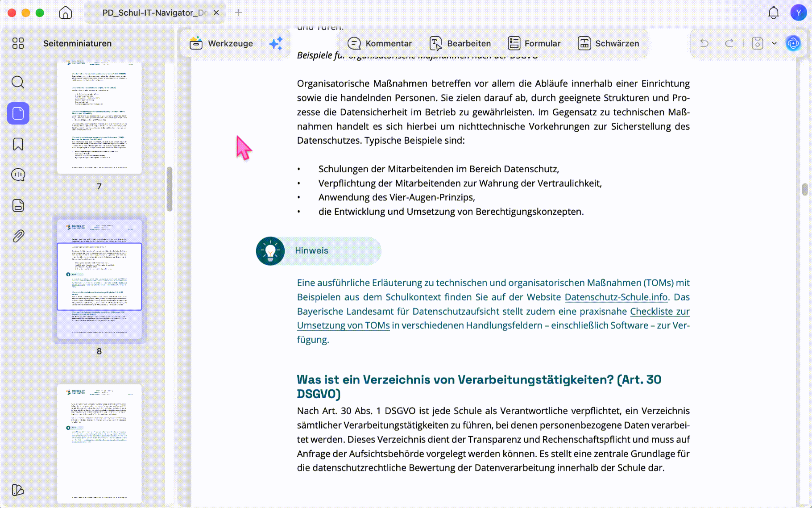This screenshot has width=812, height=508.
Task: Click the PD_Schul-IT-Navigator document tab
Action: [x=155, y=12]
